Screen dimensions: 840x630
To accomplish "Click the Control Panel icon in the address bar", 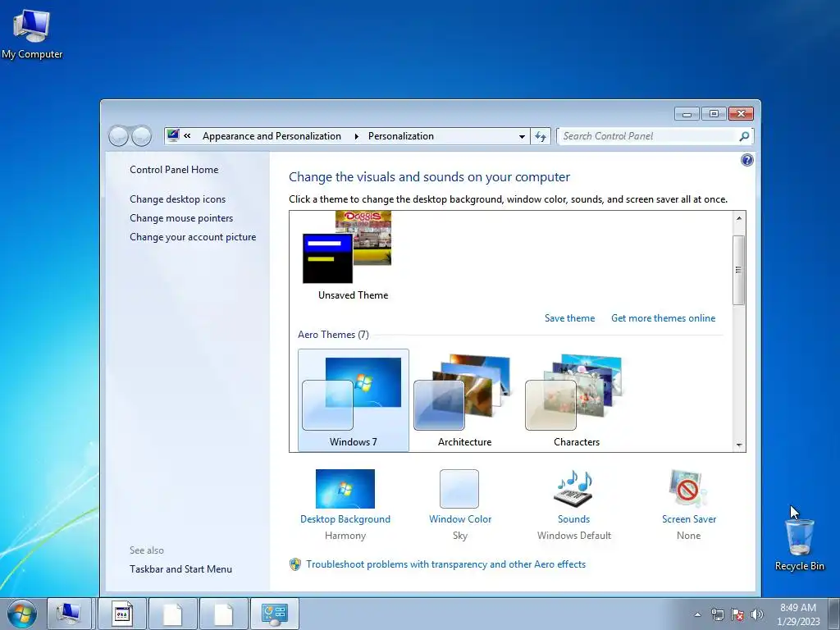I will 172,135.
